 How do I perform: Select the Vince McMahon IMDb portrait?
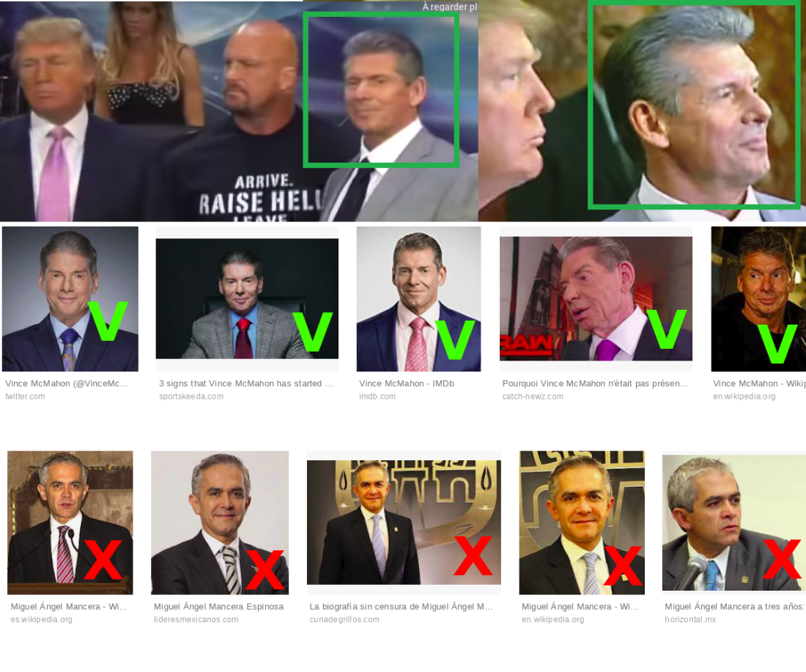click(x=418, y=299)
